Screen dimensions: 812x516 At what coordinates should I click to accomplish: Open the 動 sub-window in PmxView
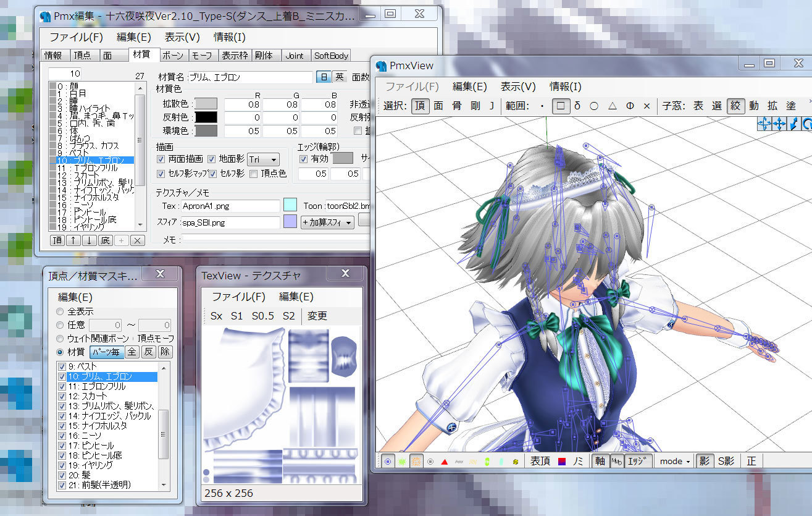753,106
